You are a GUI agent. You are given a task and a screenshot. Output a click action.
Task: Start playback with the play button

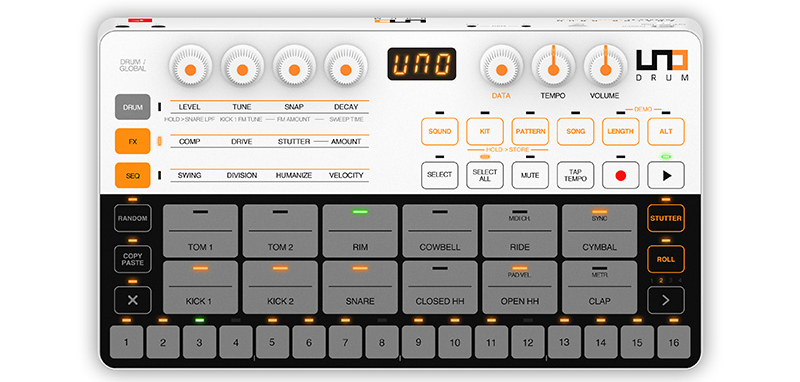click(x=666, y=175)
